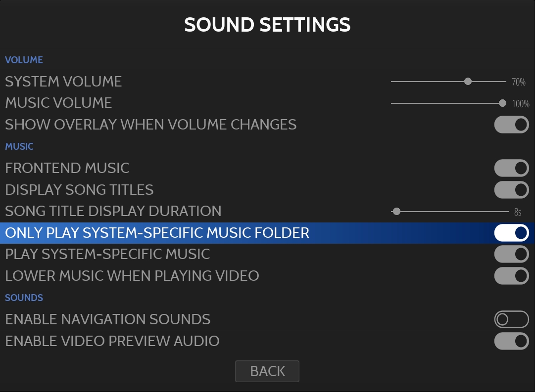Screen dimensions: 535x392
Task: Select the Enable Navigation Sounds row label
Action: pyautogui.click(x=108, y=319)
